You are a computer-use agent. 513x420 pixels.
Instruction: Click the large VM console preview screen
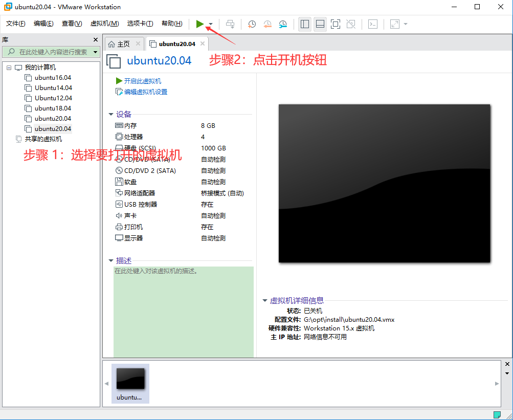coord(385,183)
